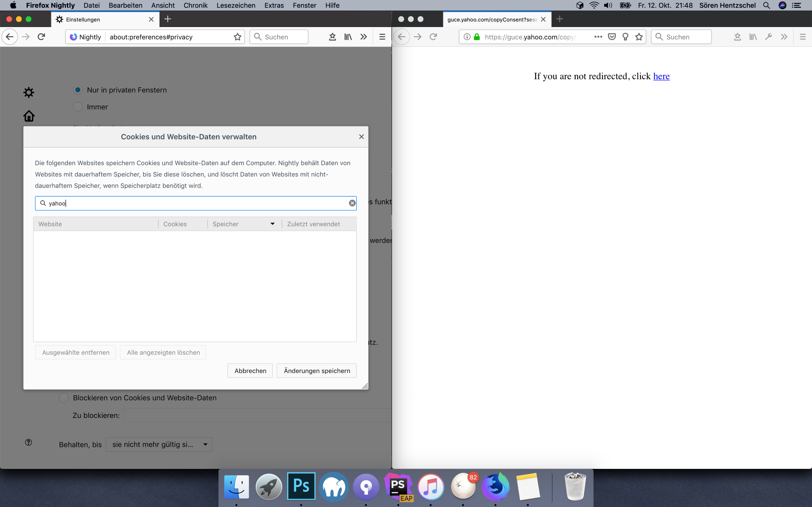This screenshot has height=507, width=812.
Task: Click the 'here' redirect link
Action: (661, 77)
